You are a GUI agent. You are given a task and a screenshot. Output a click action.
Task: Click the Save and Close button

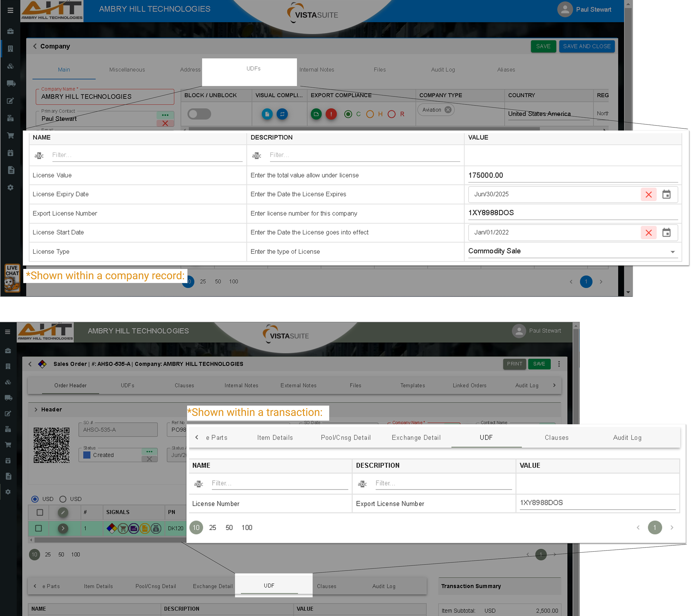(x=586, y=46)
